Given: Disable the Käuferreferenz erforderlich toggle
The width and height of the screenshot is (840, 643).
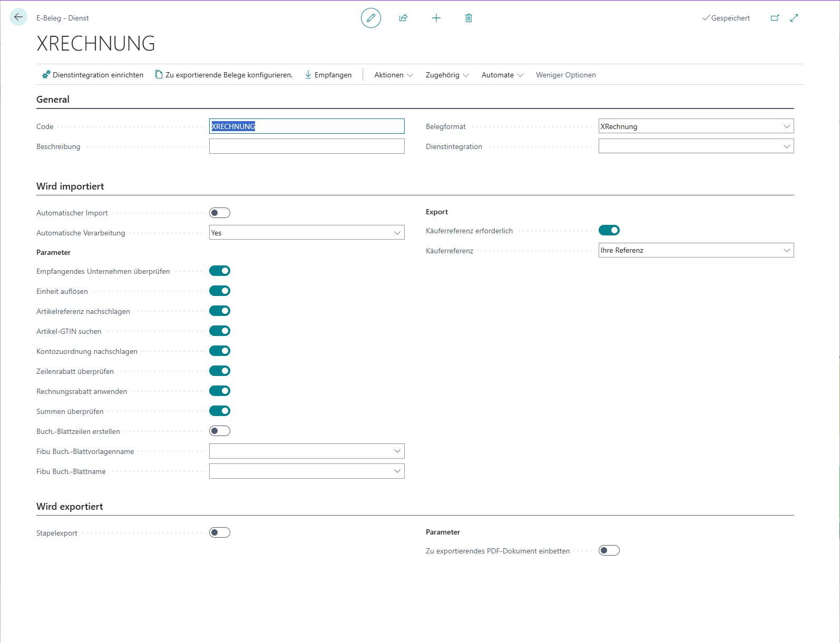Looking at the screenshot, I should 609,231.
